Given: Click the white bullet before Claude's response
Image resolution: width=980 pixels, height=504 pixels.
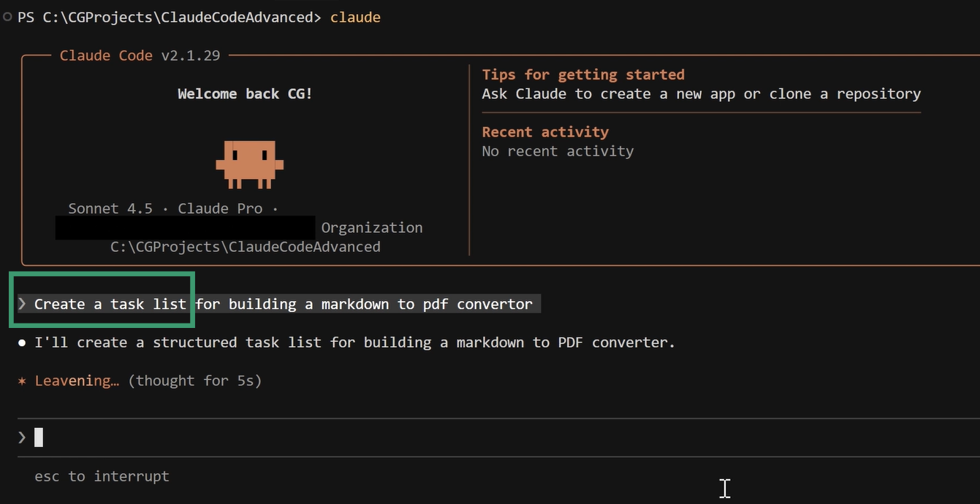Looking at the screenshot, I should point(23,343).
